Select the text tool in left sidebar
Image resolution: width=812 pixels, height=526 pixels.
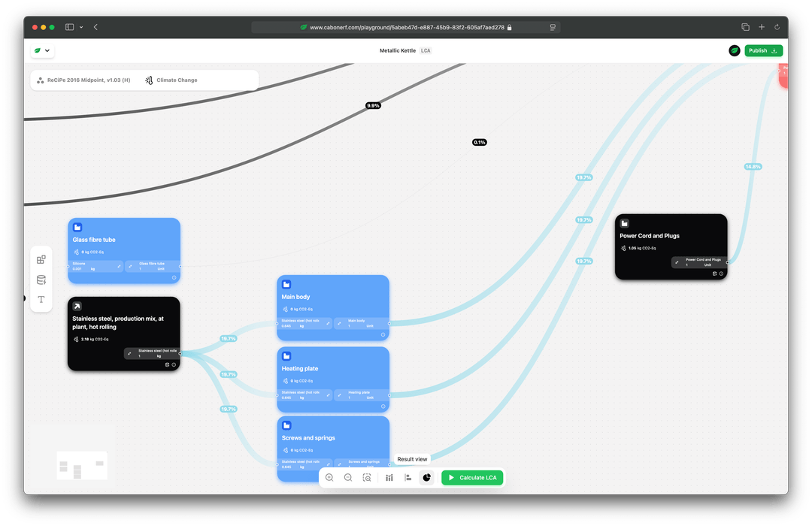(41, 299)
